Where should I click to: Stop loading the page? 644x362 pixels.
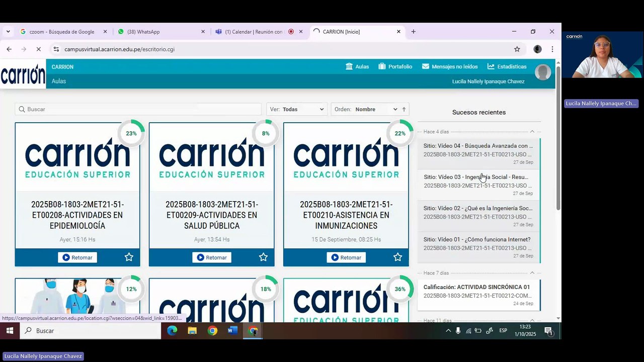[38, 49]
